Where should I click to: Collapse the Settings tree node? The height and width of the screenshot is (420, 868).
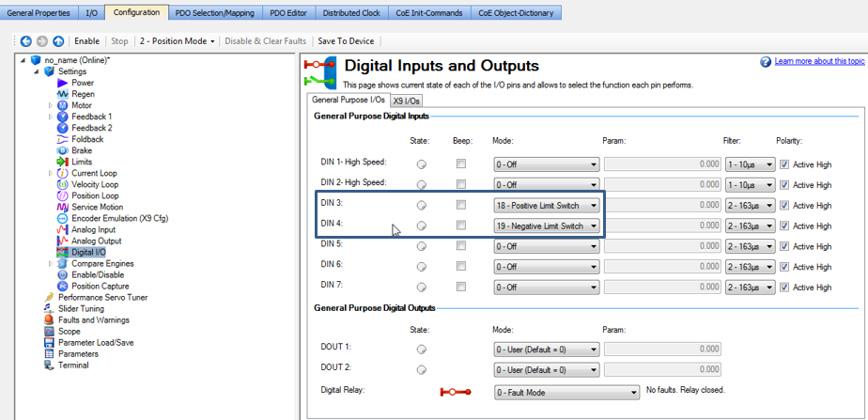click(38, 71)
